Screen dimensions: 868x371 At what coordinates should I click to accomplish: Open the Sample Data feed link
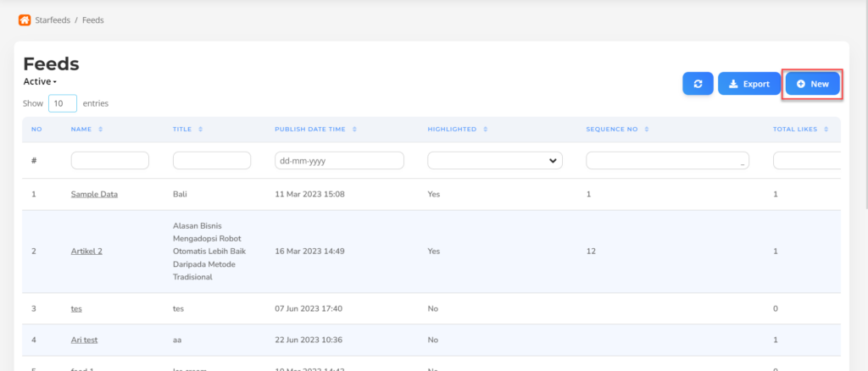tap(94, 195)
